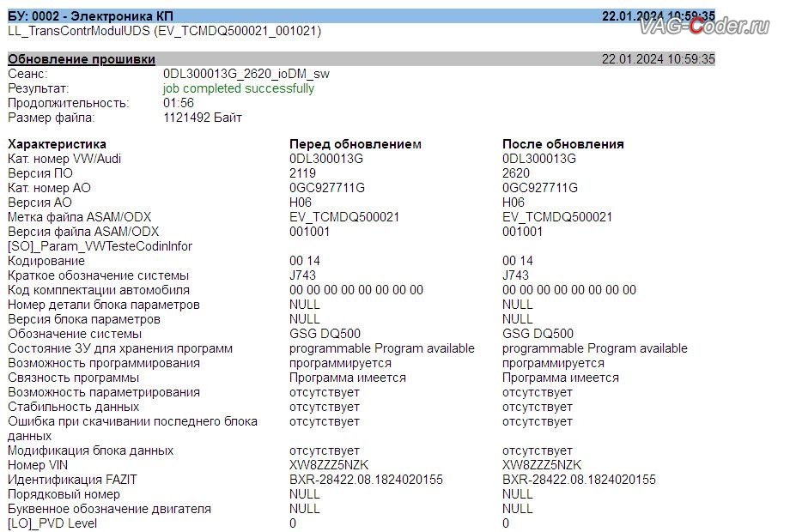This screenshot has width=790, height=532.
Task: Click the "Версия файла ASAM/ODX" label
Action: pyautogui.click(x=83, y=232)
